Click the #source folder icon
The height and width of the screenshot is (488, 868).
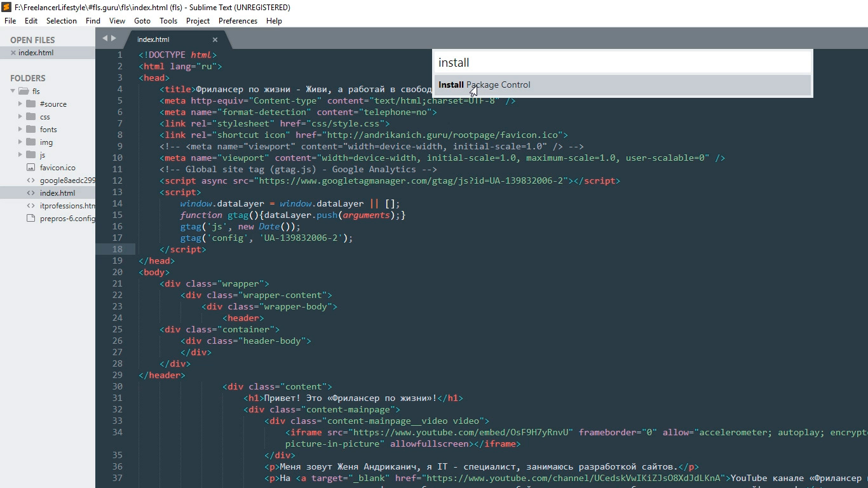[31, 104]
